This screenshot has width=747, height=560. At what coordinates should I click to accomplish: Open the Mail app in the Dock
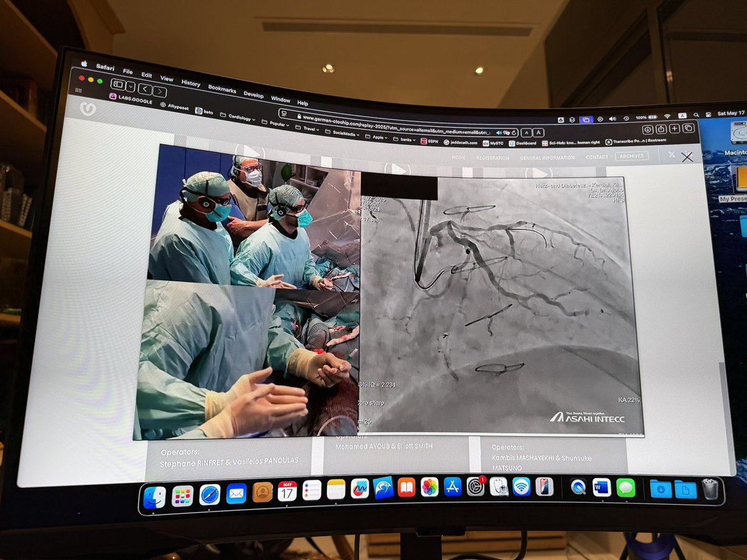coord(237,493)
